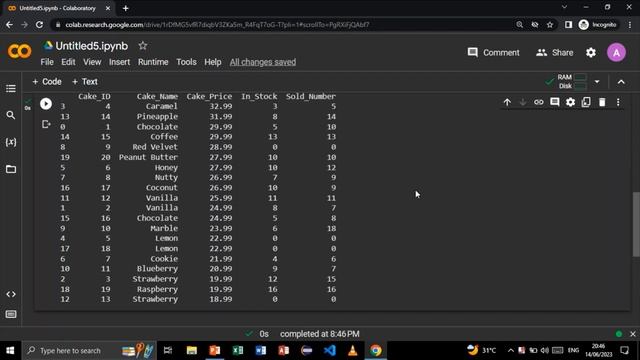The width and height of the screenshot is (640, 360).
Task: Click the Share button
Action: pyautogui.click(x=555, y=53)
